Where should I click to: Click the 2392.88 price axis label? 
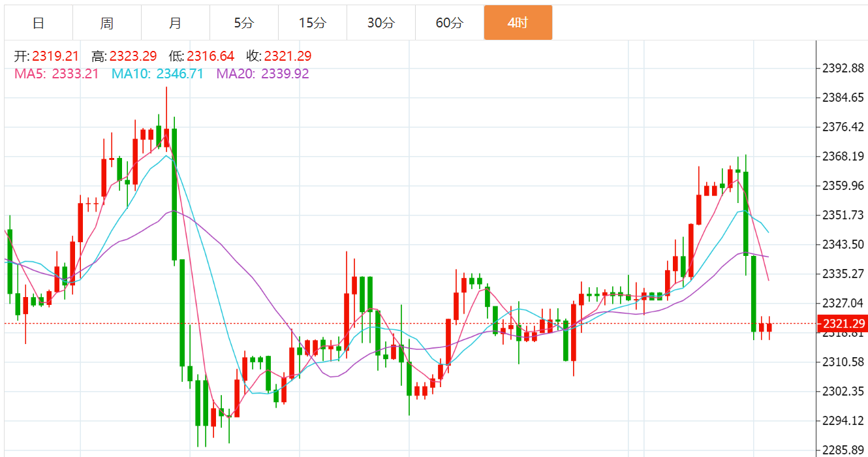[843, 69]
